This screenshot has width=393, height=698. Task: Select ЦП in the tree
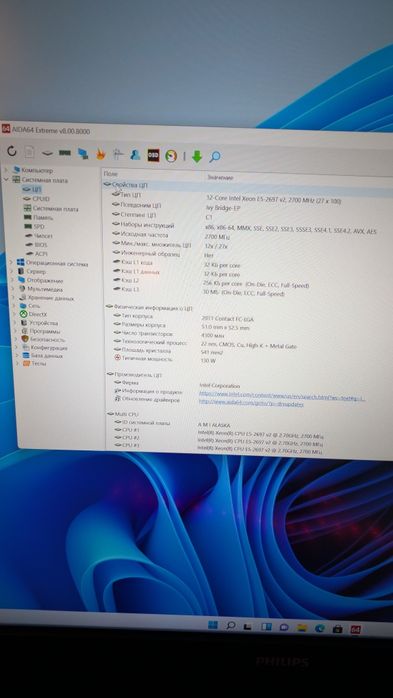[x=32, y=190]
